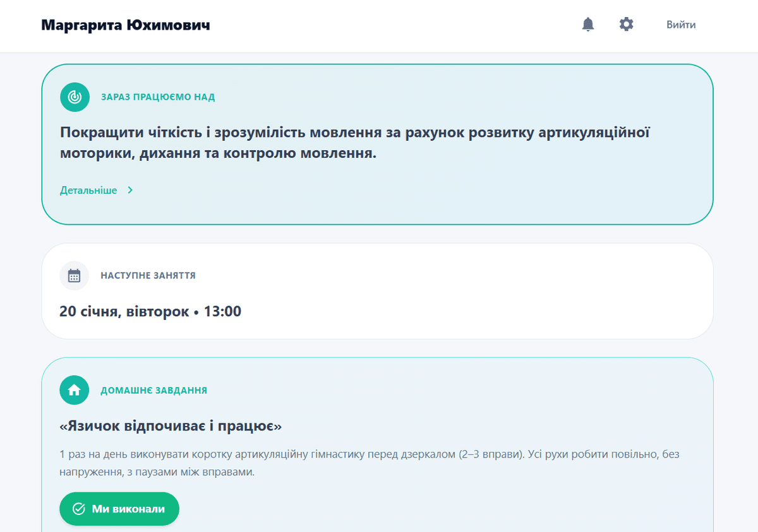Select the НАСТУПНЕ ЗАНЯТТЯ heading
This screenshot has width=758, height=532.
pos(147,275)
